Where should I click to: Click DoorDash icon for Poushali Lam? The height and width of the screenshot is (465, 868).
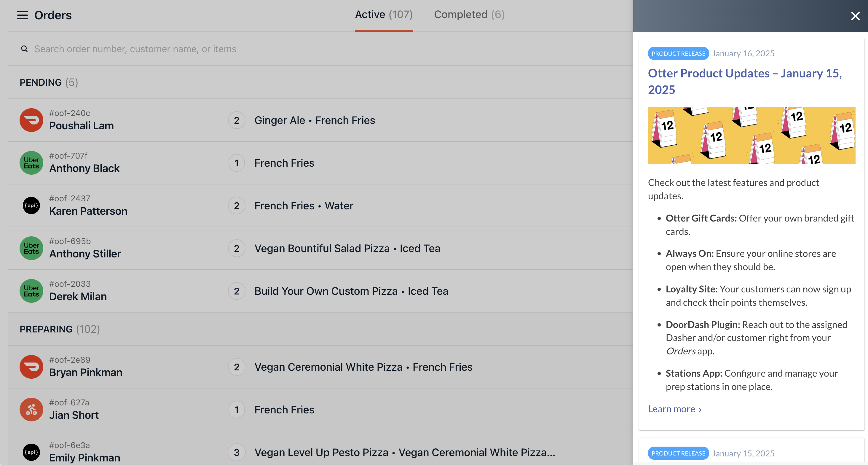coord(31,120)
